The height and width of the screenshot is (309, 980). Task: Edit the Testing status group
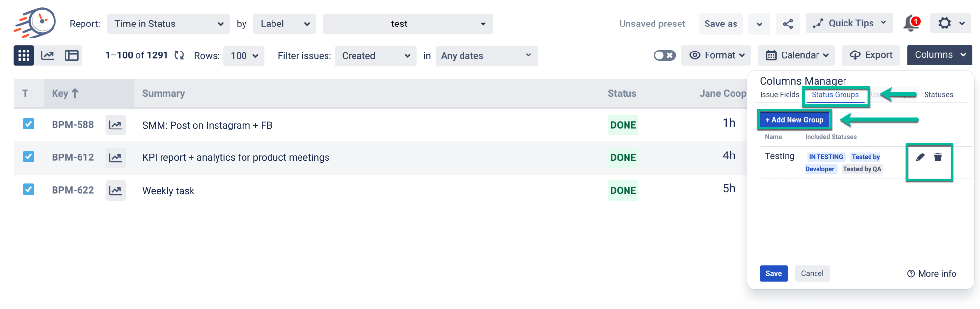click(x=920, y=157)
